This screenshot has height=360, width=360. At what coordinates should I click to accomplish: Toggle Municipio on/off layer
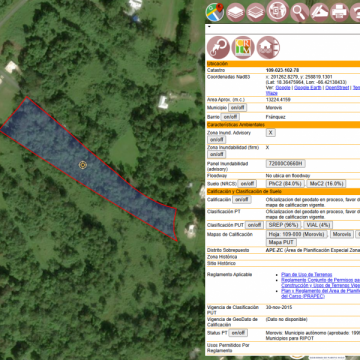point(237,108)
